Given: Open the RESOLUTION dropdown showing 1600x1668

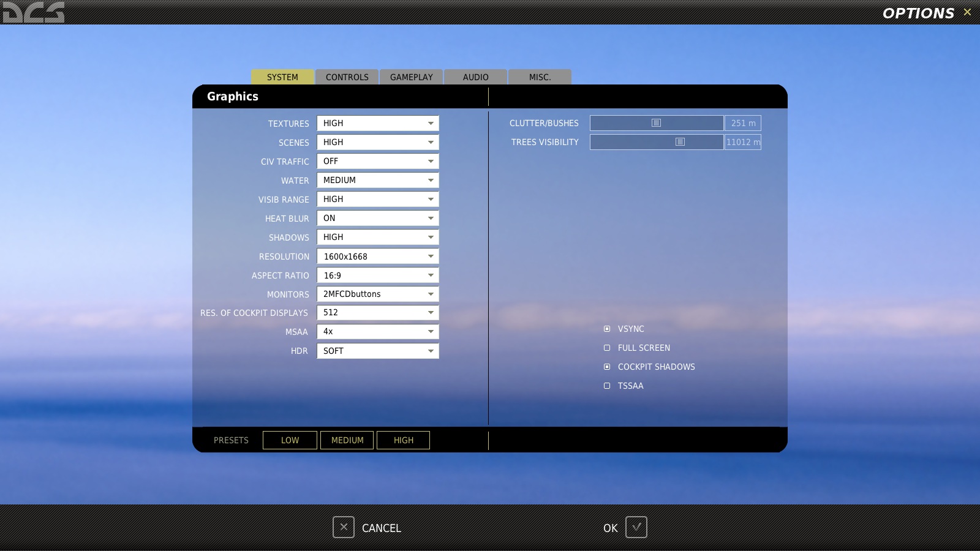Looking at the screenshot, I should pos(378,256).
